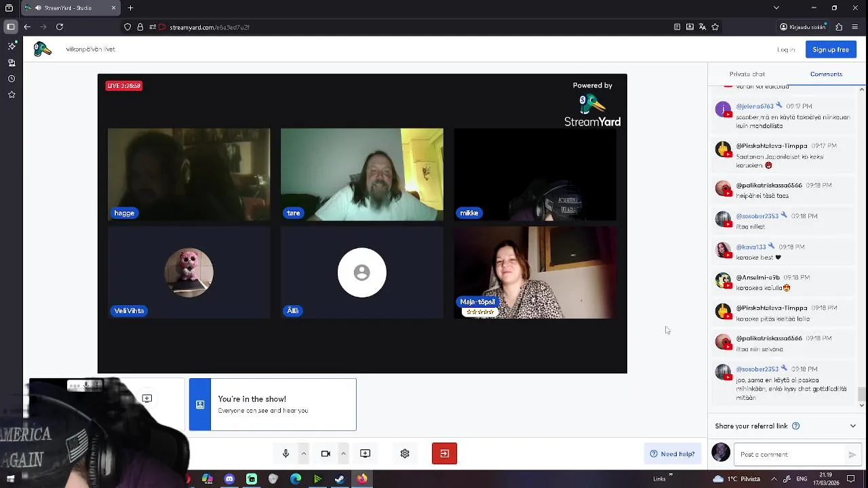This screenshot has width=868, height=488.
Task: Leave the studio with red exit button
Action: (x=444, y=453)
